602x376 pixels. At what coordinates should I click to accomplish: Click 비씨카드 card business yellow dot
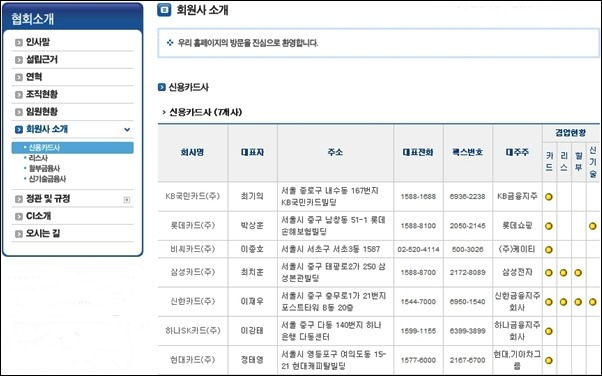(549, 250)
